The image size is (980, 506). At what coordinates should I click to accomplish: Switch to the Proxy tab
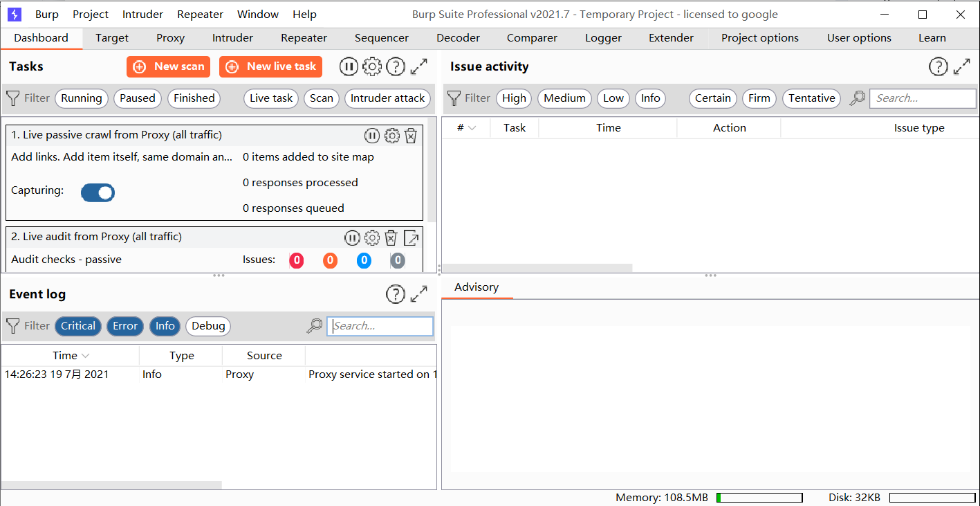point(170,38)
